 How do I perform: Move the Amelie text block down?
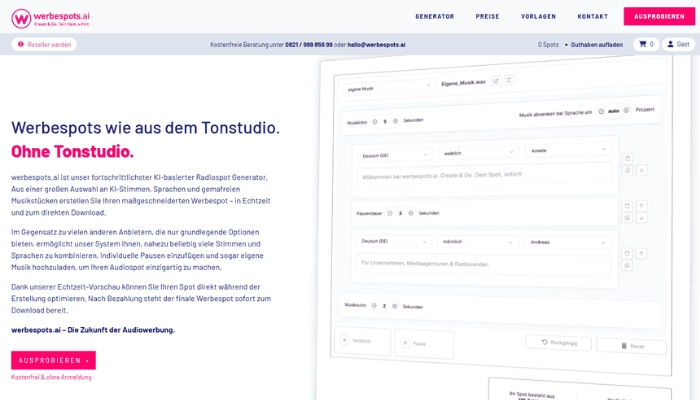click(642, 170)
